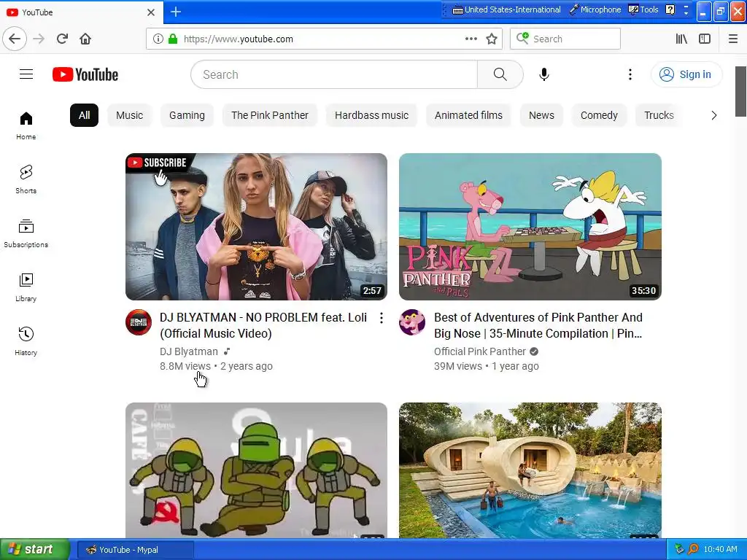Open the language bar Tools button
Image resolution: width=747 pixels, height=560 pixels.
643,9
